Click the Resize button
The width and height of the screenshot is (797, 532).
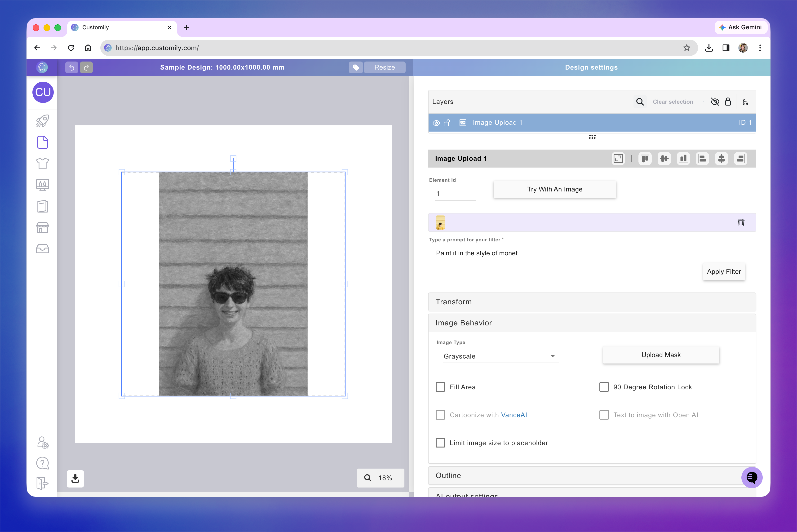pyautogui.click(x=384, y=67)
